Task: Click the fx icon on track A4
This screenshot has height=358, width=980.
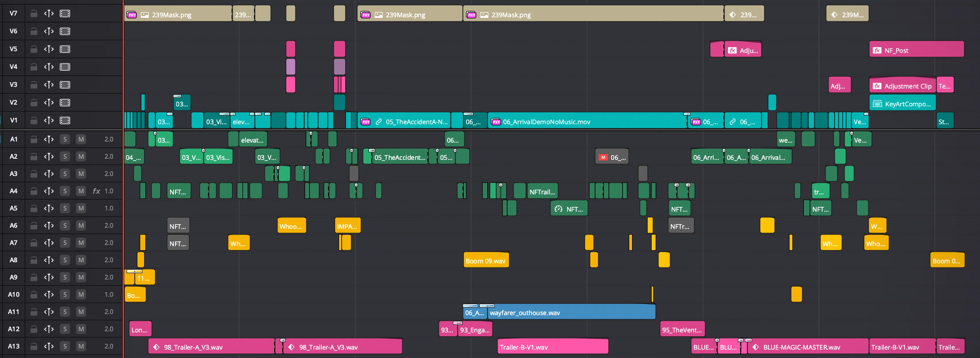Action: (x=96, y=191)
